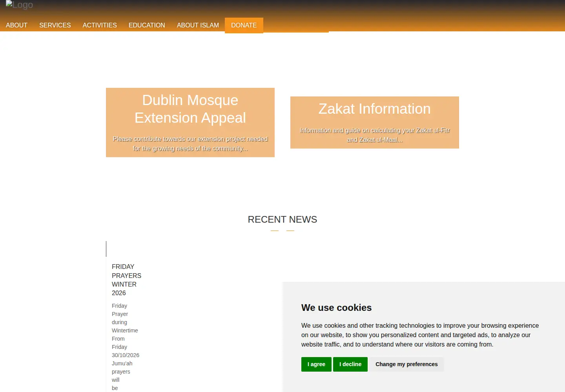Screen dimensions: 565x392
Task: Open the Zakat Information card
Action: click(375, 122)
